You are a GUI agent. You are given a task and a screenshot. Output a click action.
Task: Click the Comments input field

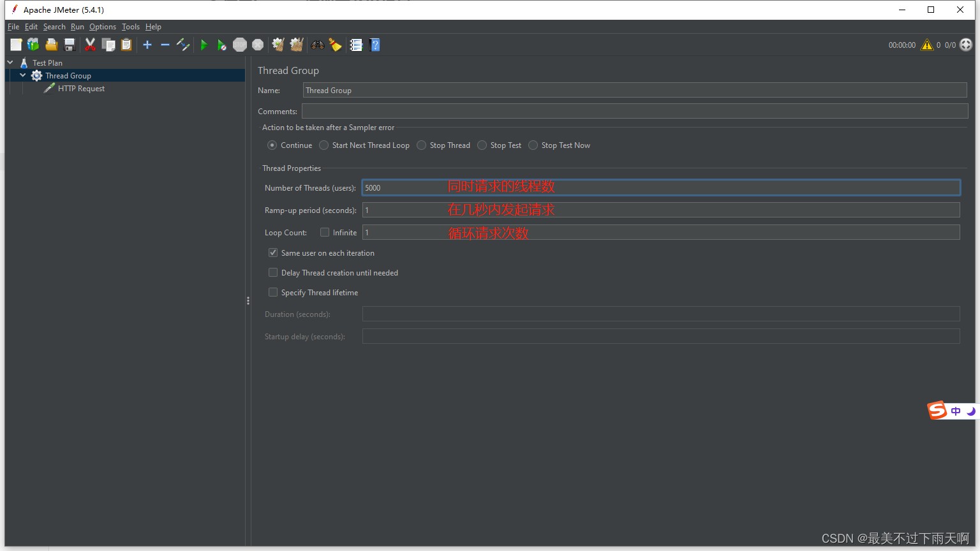tap(635, 111)
